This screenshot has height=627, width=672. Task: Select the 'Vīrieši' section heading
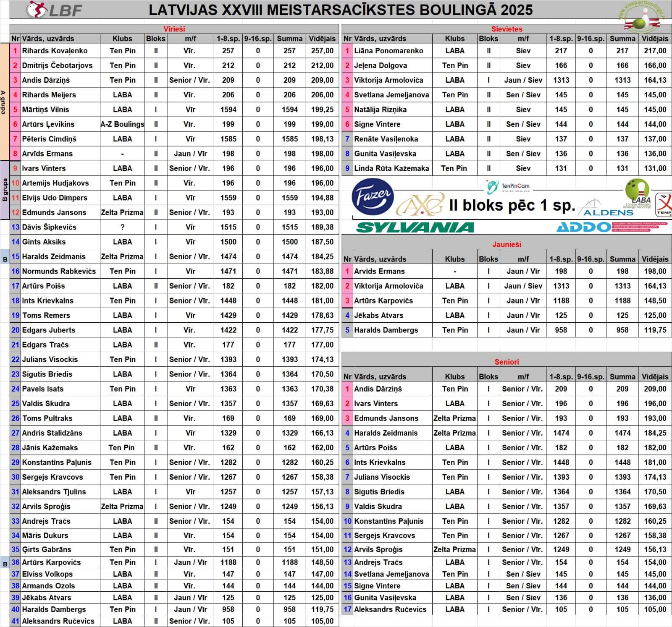click(174, 29)
